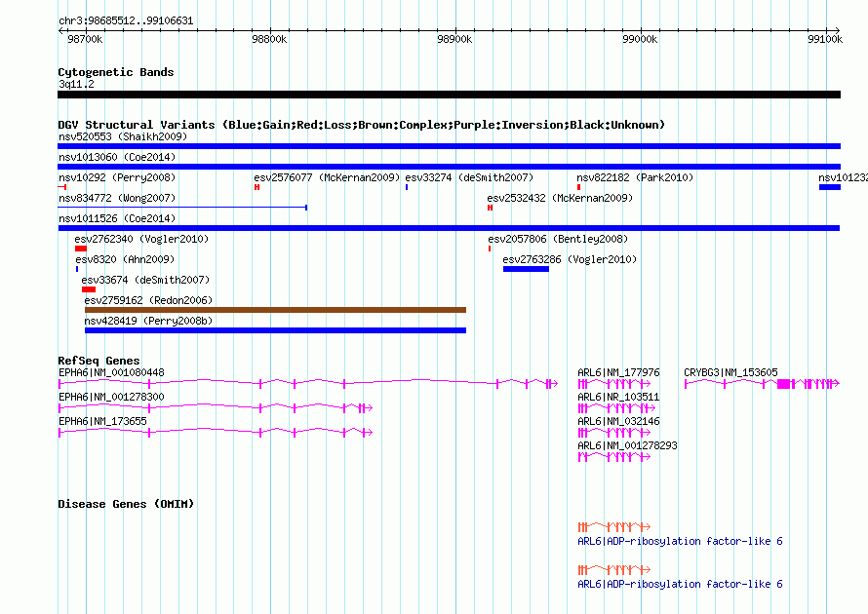The height and width of the screenshot is (614, 868).
Task: Click the 99100k ruler label
Action: pyautogui.click(x=825, y=39)
